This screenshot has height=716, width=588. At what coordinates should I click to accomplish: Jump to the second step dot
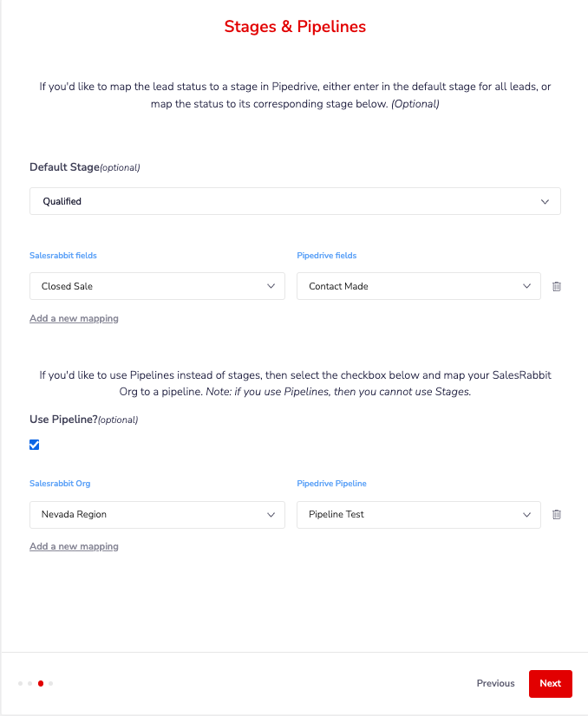coord(29,684)
